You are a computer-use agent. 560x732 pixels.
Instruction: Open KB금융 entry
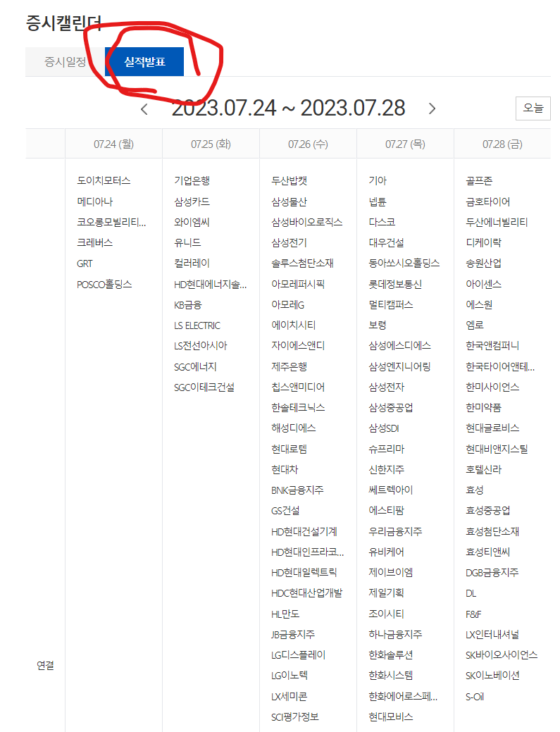187,305
